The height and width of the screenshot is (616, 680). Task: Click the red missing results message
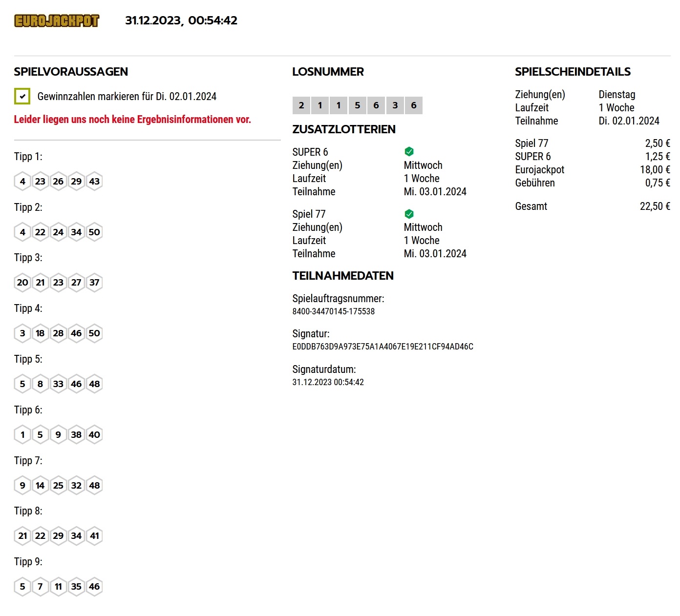(x=132, y=120)
